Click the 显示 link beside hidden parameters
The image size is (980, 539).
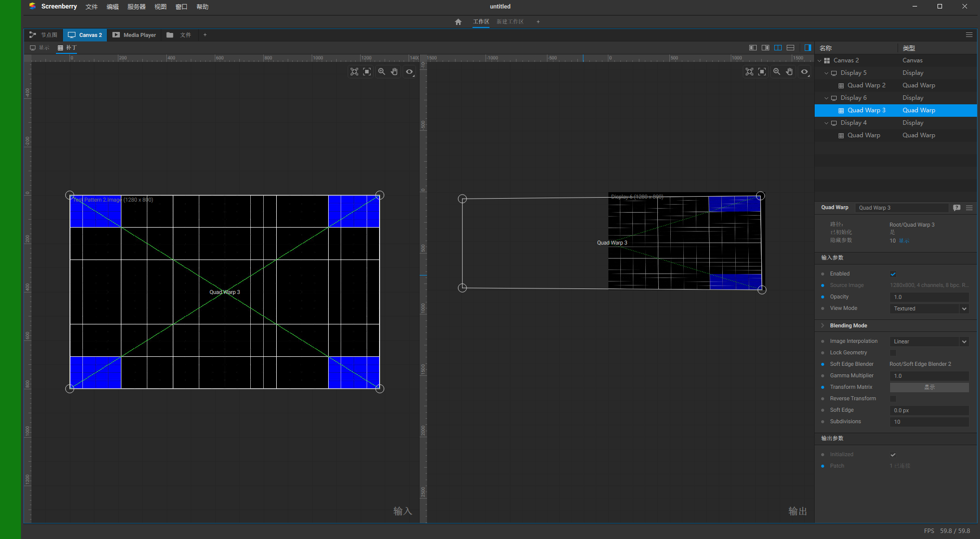coord(904,241)
